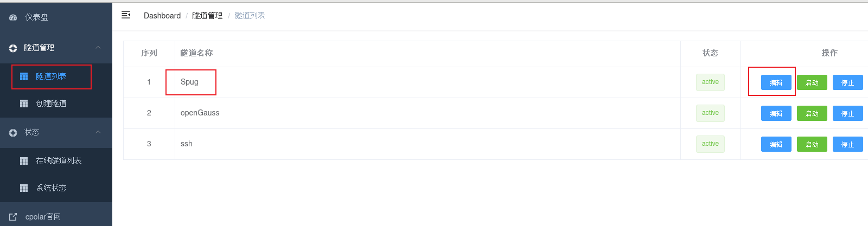
Task: Collapse 隧道管理 menu with its chevron
Action: coord(98,48)
